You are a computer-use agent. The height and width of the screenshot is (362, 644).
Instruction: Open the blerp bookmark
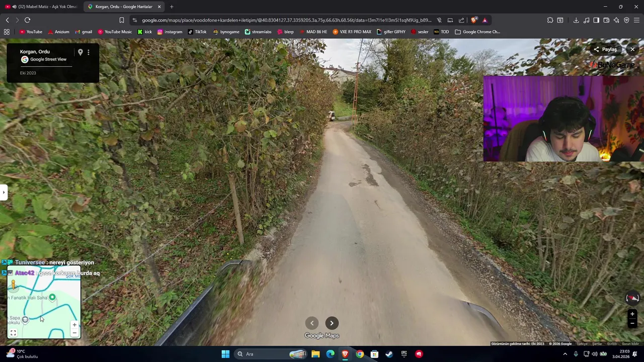coord(285,32)
